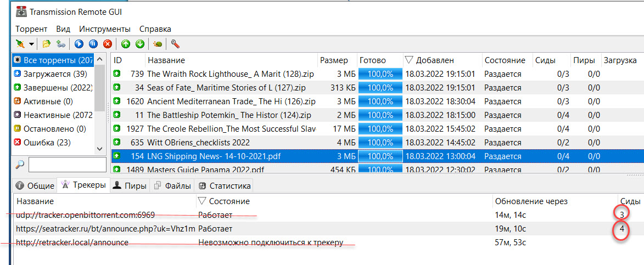This screenshot has height=265, width=644.
Task: Click the torrent search input field
Action: [67, 164]
